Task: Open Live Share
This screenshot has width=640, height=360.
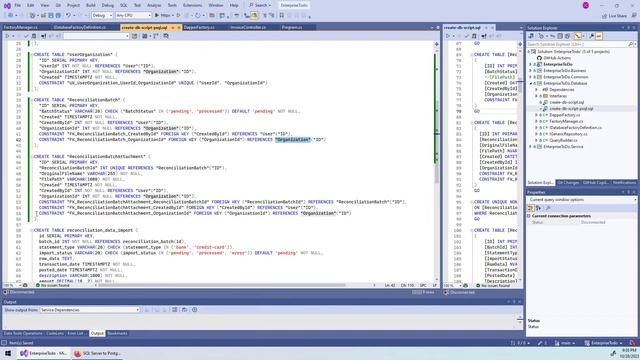Action: (614, 16)
